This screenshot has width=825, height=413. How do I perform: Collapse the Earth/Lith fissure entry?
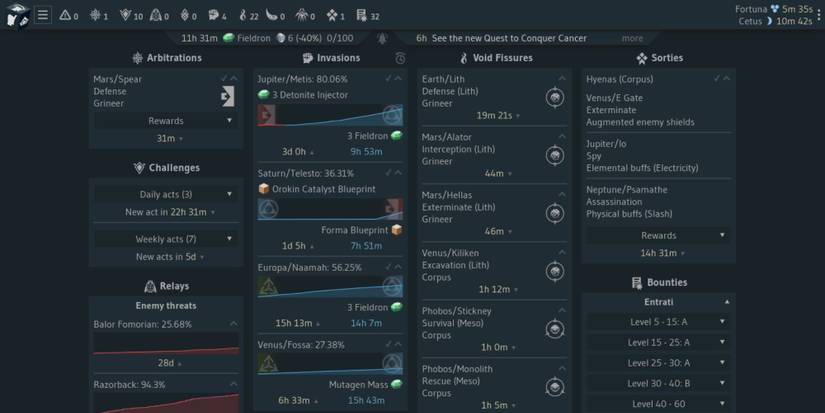562,78
